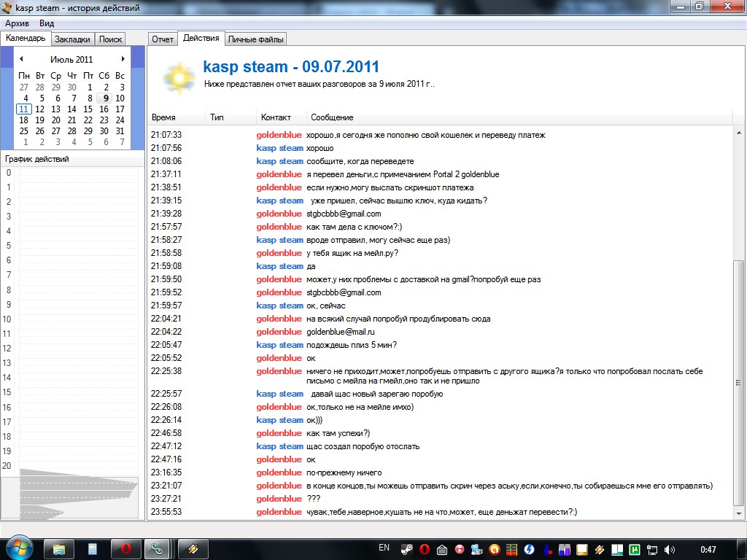Click the Июль 2011 month title
This screenshot has width=747, height=560.
(x=71, y=59)
